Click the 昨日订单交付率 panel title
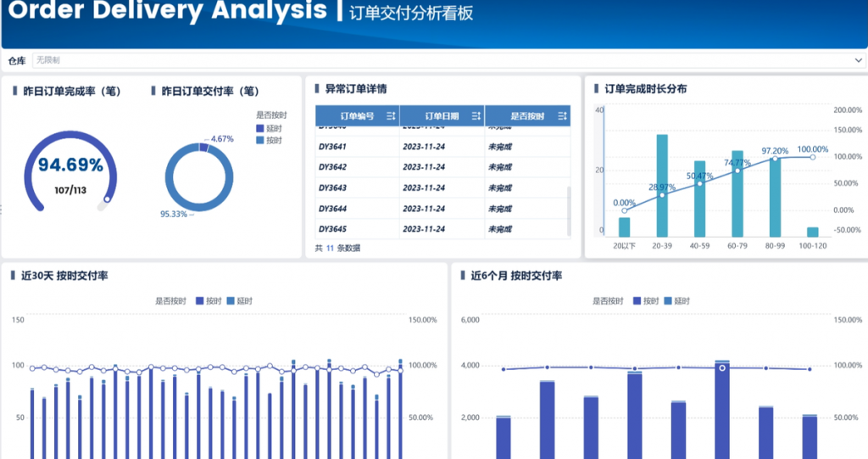 pos(210,92)
